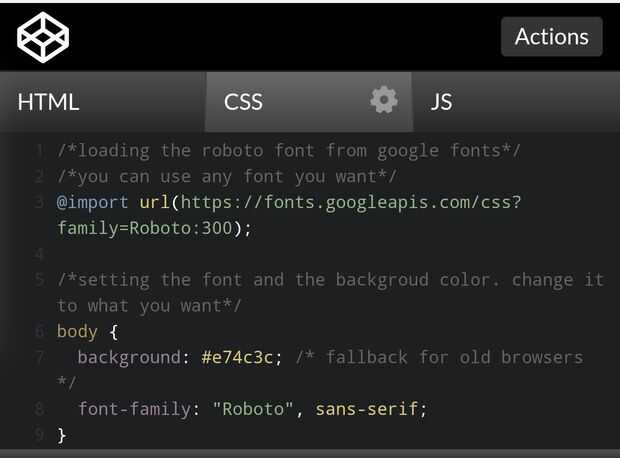Viewport: 620px width, 458px height.
Task: Click line number 1 in the gutter
Action: click(x=39, y=151)
